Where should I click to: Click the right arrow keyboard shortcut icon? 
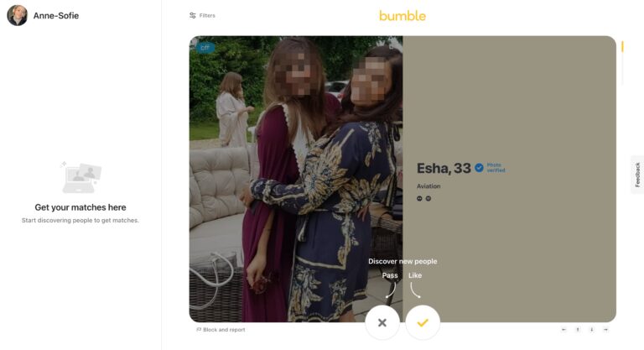605,329
